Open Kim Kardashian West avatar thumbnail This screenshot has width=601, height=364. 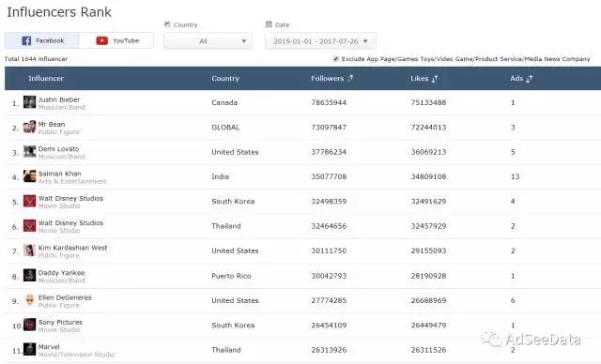[x=29, y=250]
